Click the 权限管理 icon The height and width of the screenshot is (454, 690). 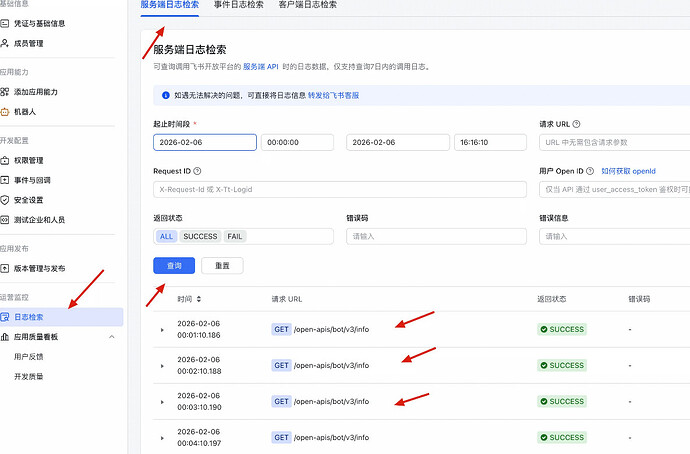tap(8, 160)
